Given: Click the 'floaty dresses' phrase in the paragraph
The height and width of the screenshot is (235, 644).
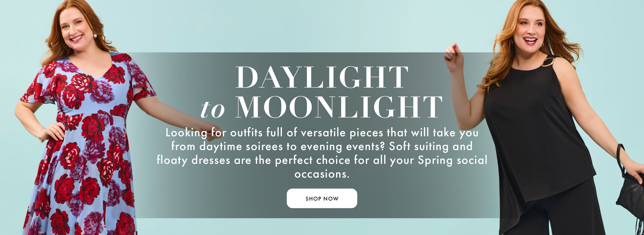Looking at the screenshot, I should 193,160.
